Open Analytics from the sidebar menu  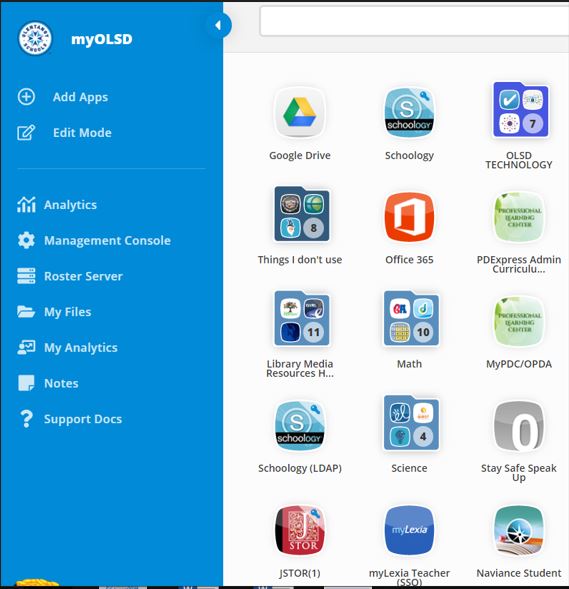(70, 205)
